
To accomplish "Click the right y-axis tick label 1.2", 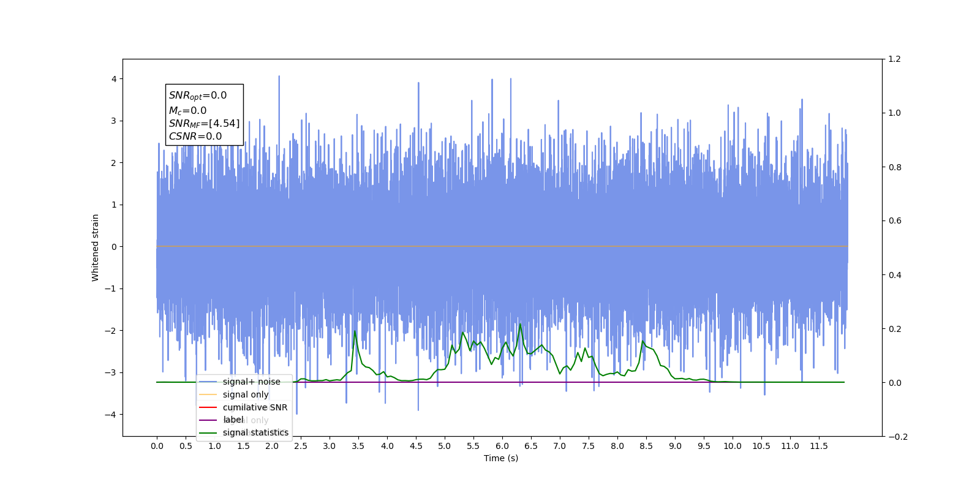I will [895, 59].
